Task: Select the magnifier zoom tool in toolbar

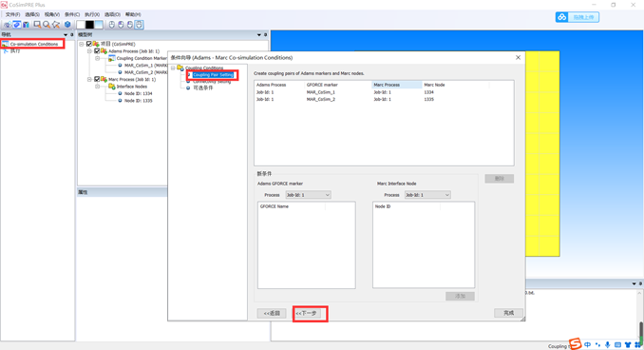Action: 47,25
